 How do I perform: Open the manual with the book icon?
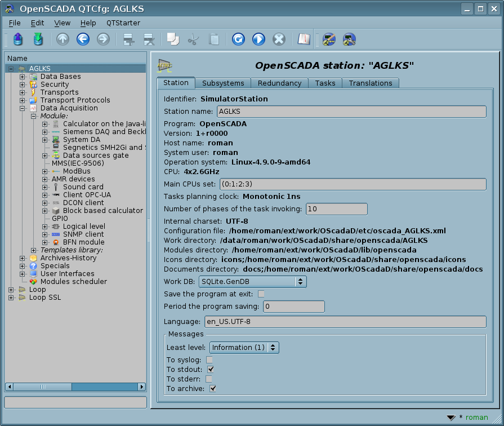(304, 39)
